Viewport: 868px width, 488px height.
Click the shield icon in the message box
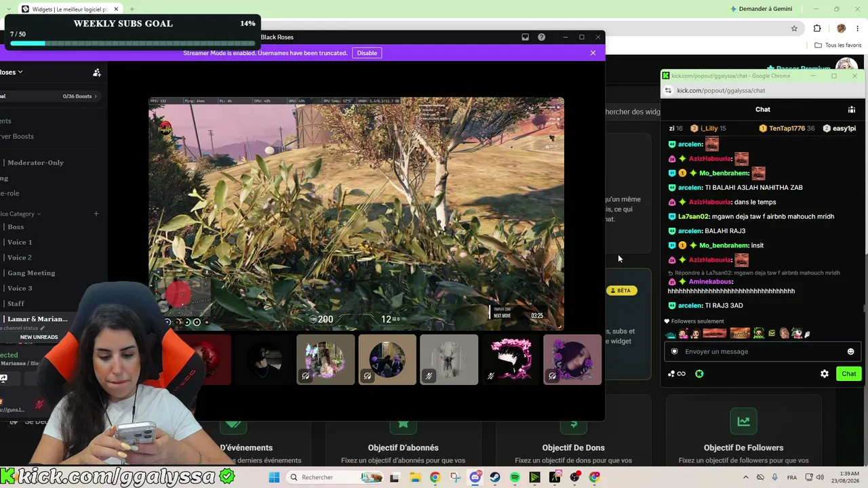(674, 351)
